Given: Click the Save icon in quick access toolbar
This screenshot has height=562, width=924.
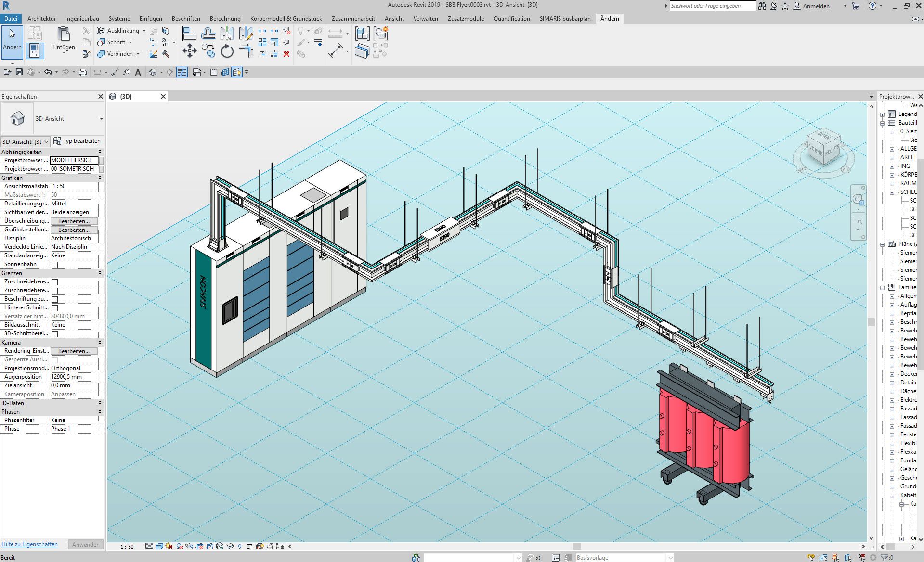Looking at the screenshot, I should tap(19, 72).
